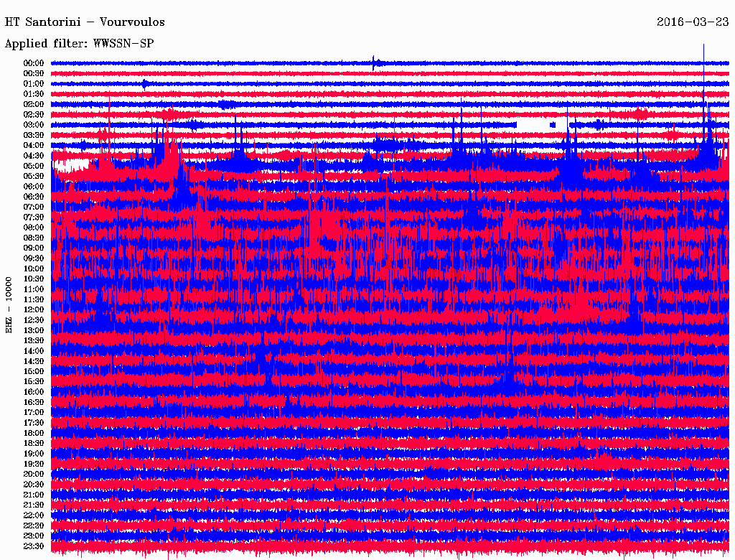The width and height of the screenshot is (735, 560).
Task: Select the 01:30 time label
Action: (x=34, y=94)
